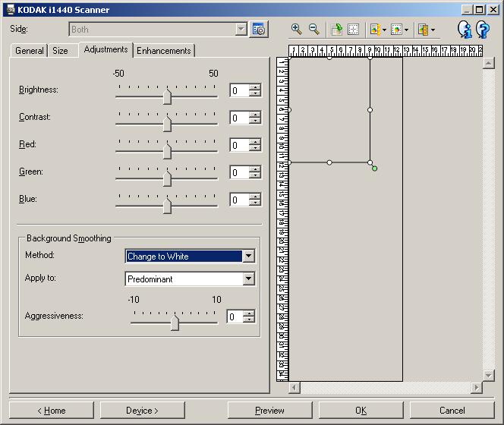Click preview horizontal scrollbar right arrow
This screenshot has height=425, width=504.
pos(477,387)
